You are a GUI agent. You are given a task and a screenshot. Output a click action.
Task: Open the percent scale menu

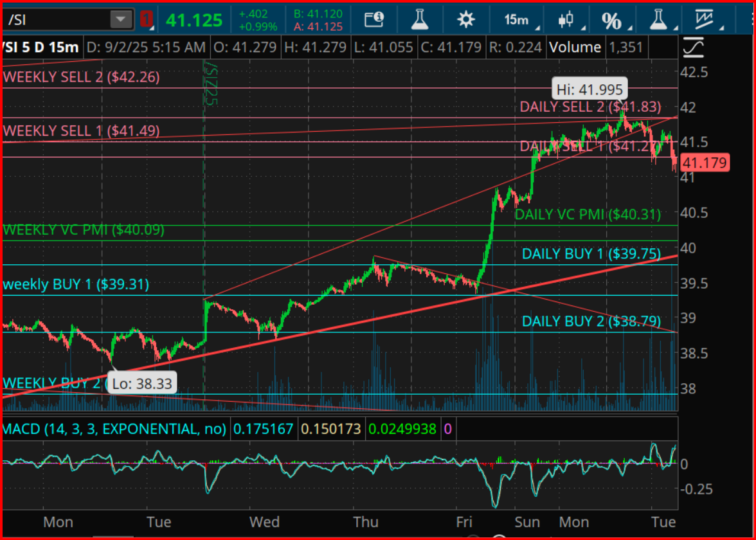click(613, 21)
